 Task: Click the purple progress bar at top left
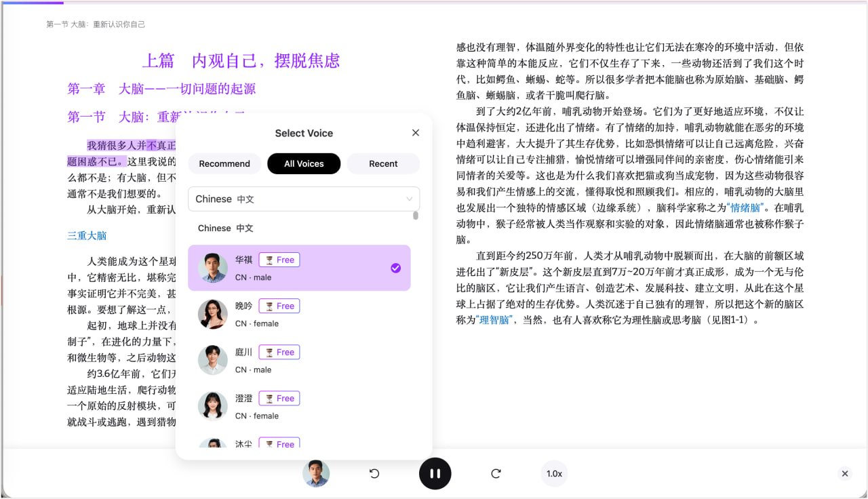pos(34,5)
